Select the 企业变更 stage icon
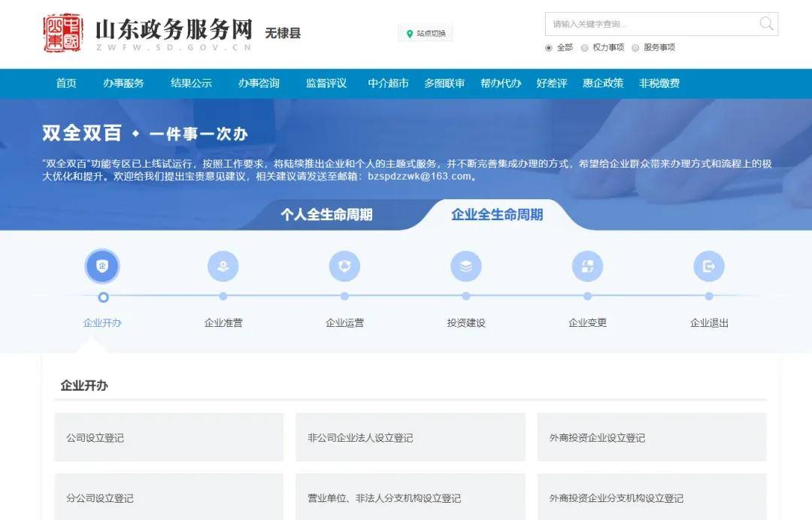 pos(587,266)
